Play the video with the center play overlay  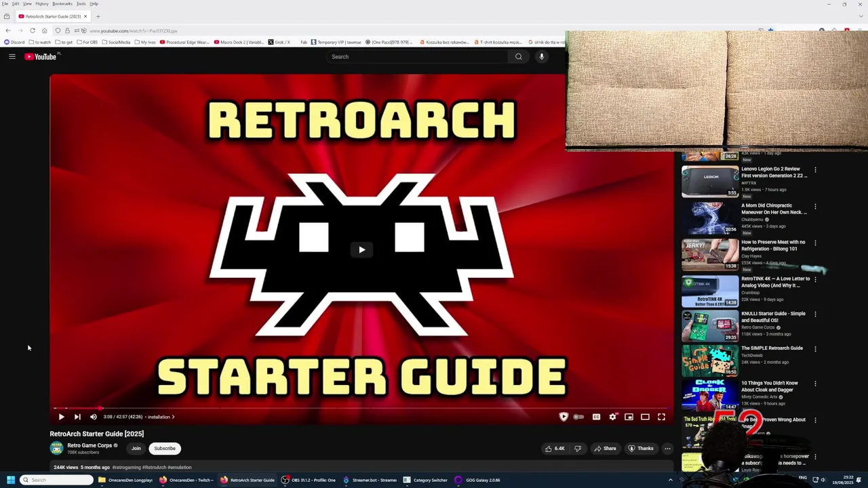[361, 249]
